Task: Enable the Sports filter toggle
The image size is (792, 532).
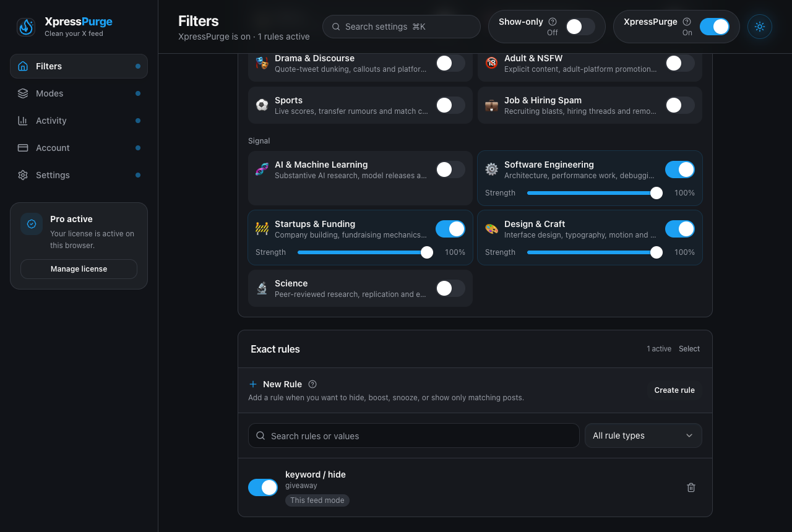Action: 450,105
